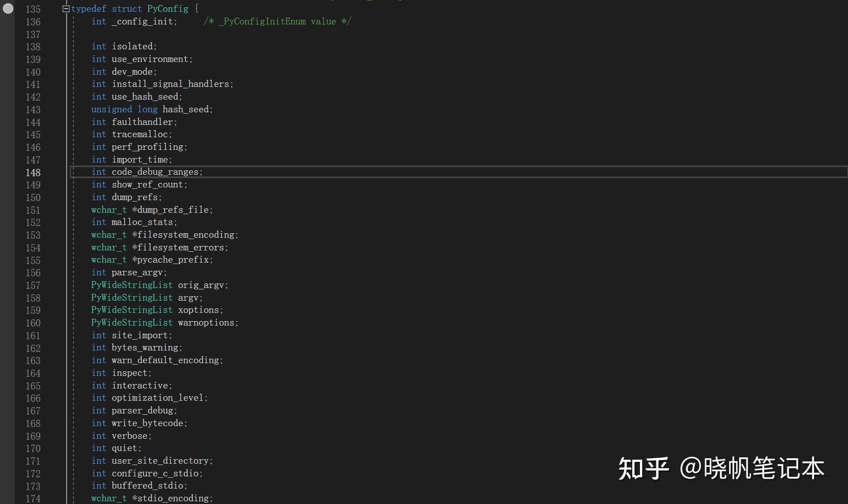Screen dimensions: 848x504
Task: Place cursor on the typedef keyword
Action: (x=88, y=8)
